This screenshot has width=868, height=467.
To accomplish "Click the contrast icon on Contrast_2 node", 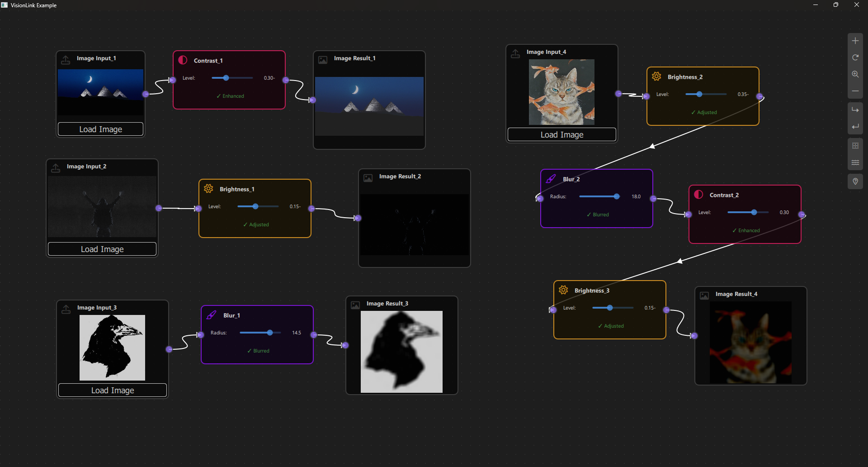I will [698, 194].
